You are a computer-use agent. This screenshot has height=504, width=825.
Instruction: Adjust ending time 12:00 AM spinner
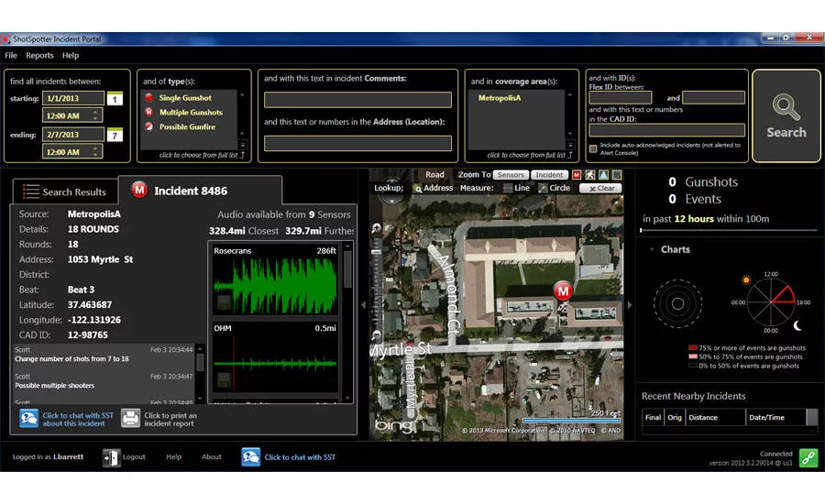(95, 151)
